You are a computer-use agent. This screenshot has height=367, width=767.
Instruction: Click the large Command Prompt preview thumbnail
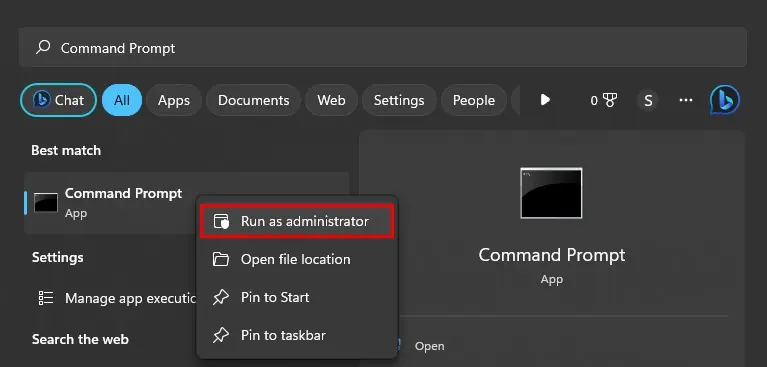[x=551, y=193]
